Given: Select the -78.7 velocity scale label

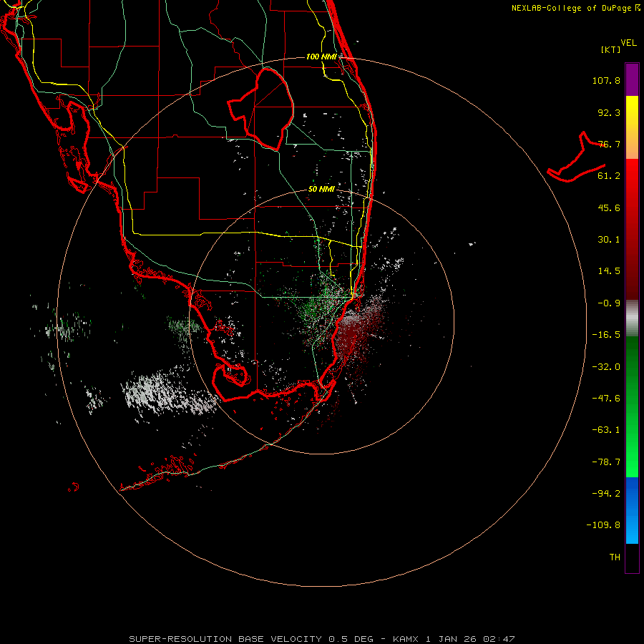Looking at the screenshot, I should [606, 462].
